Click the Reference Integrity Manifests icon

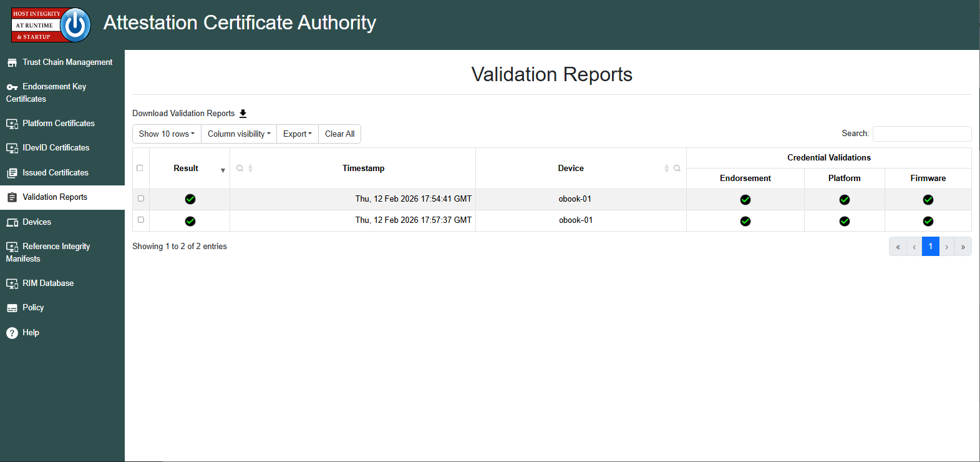(x=12, y=247)
